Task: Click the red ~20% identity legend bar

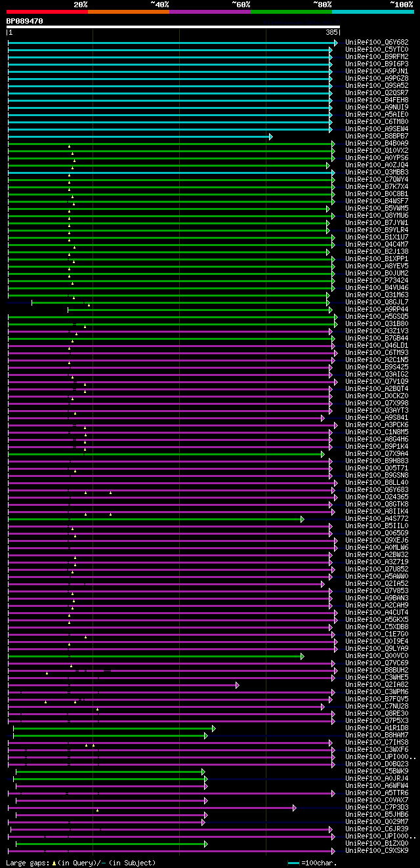Action: click(x=47, y=12)
